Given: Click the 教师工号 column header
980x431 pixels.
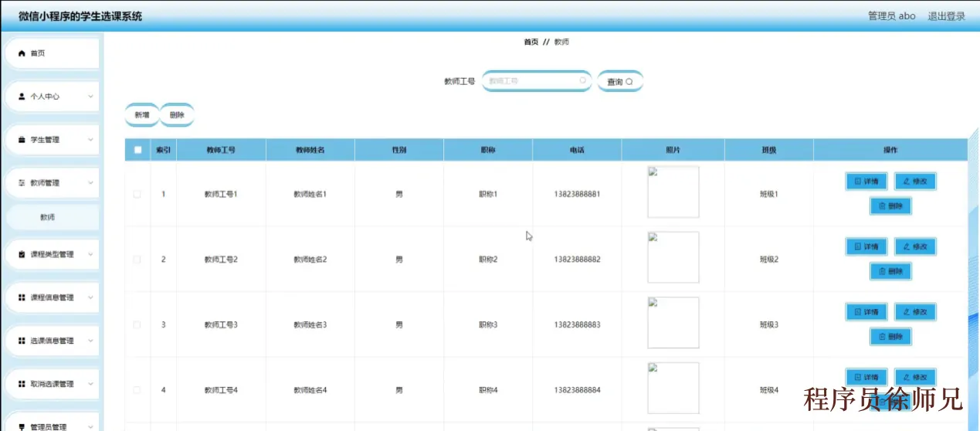Looking at the screenshot, I should point(221,150).
